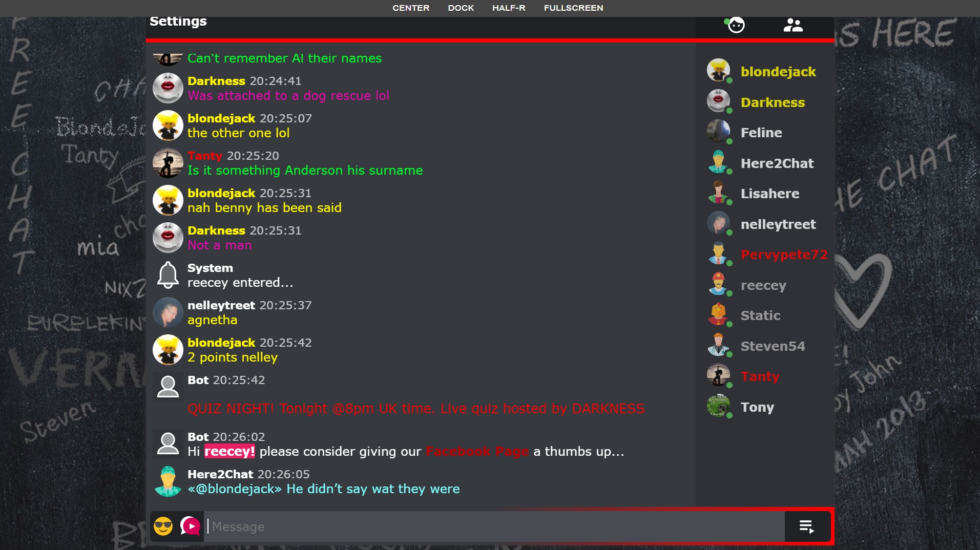This screenshot has width=980, height=550.
Task: Click the Bot avatar at 20:26:02
Action: pyautogui.click(x=168, y=443)
